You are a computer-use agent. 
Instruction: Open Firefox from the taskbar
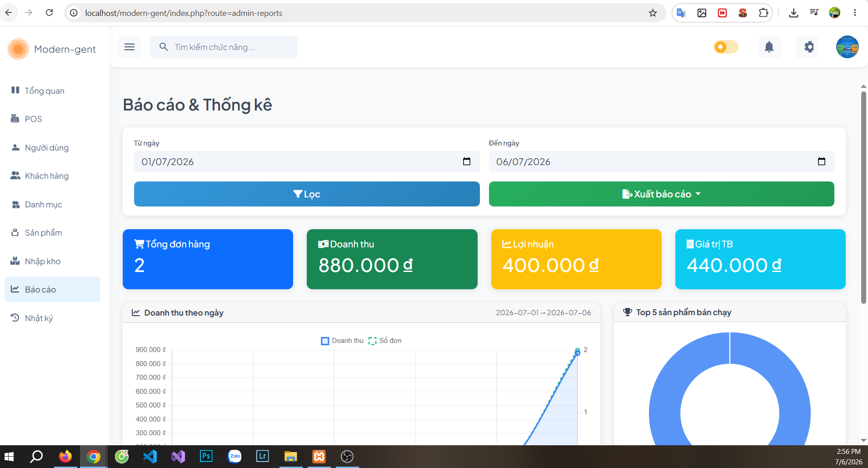point(65,457)
